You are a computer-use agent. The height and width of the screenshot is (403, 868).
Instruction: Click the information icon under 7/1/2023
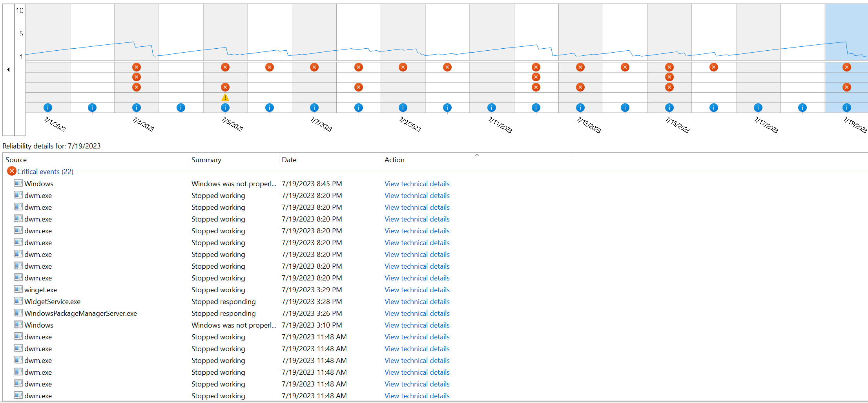47,108
